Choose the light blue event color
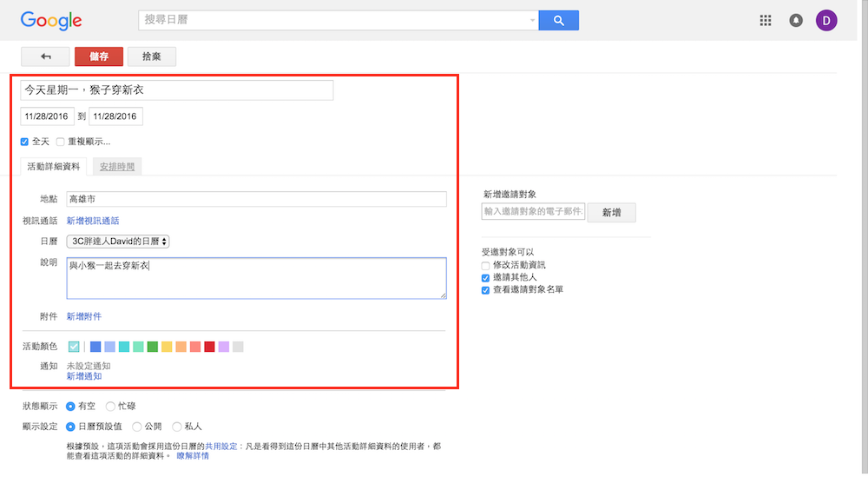This screenshot has width=868, height=477. point(110,347)
